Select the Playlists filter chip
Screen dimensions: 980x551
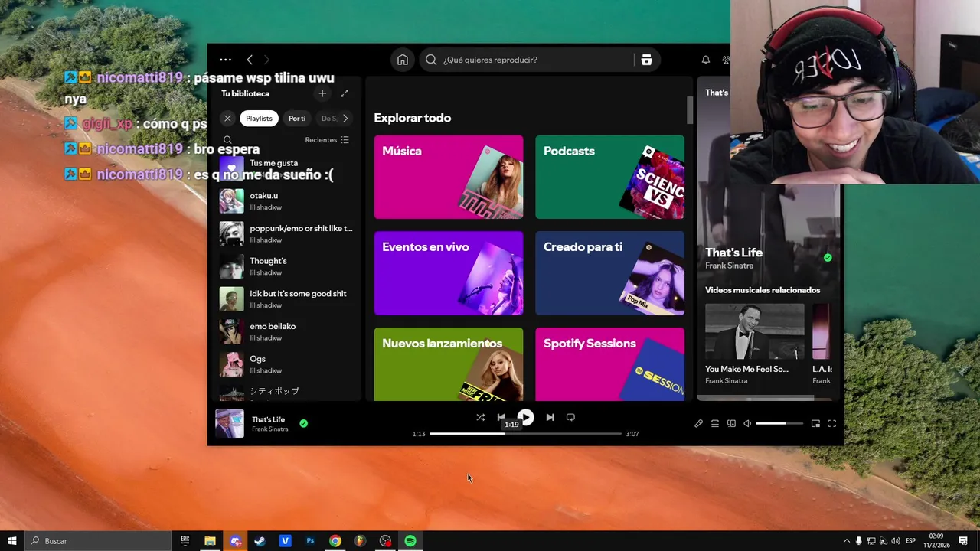(259, 119)
